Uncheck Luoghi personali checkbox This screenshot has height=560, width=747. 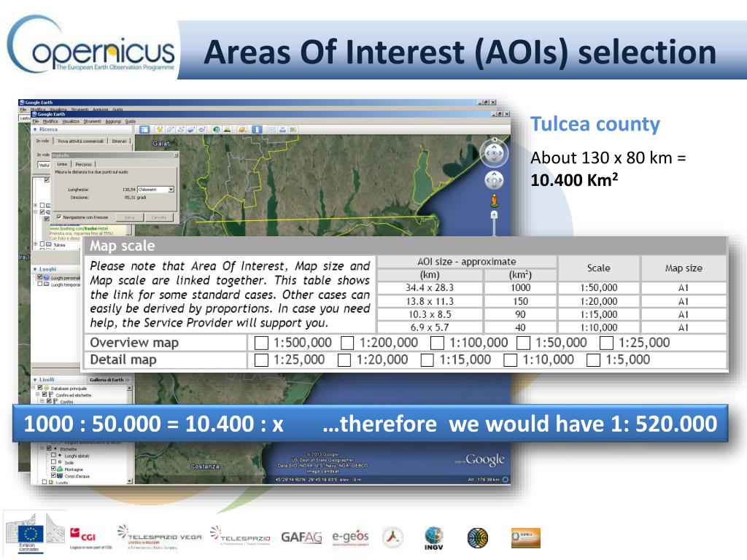(40, 277)
